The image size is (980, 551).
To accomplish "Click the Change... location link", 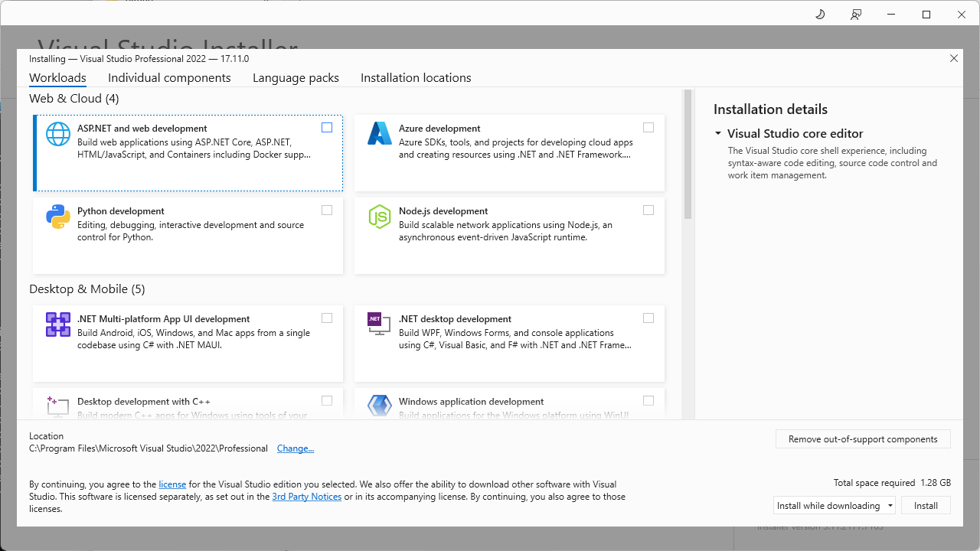I will pos(296,448).
